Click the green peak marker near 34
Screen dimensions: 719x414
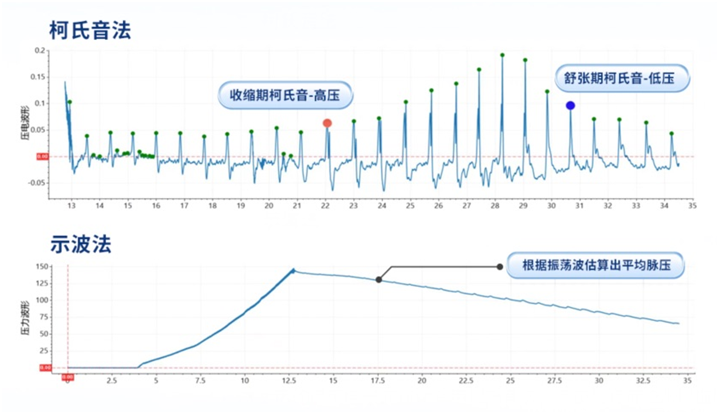671,133
